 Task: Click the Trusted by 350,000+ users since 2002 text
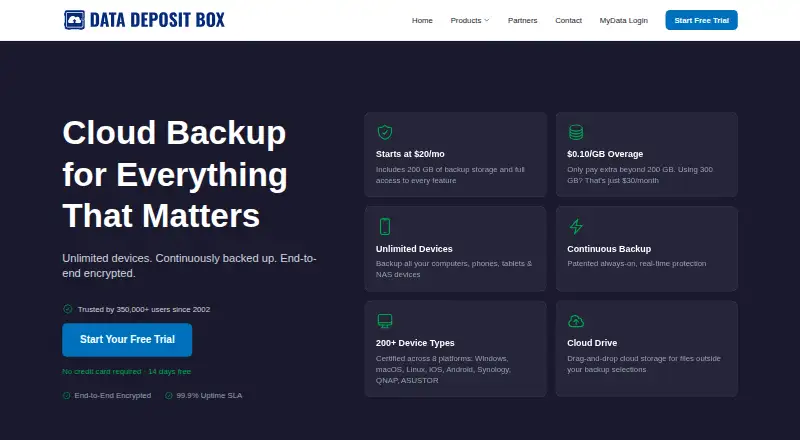[x=144, y=309]
